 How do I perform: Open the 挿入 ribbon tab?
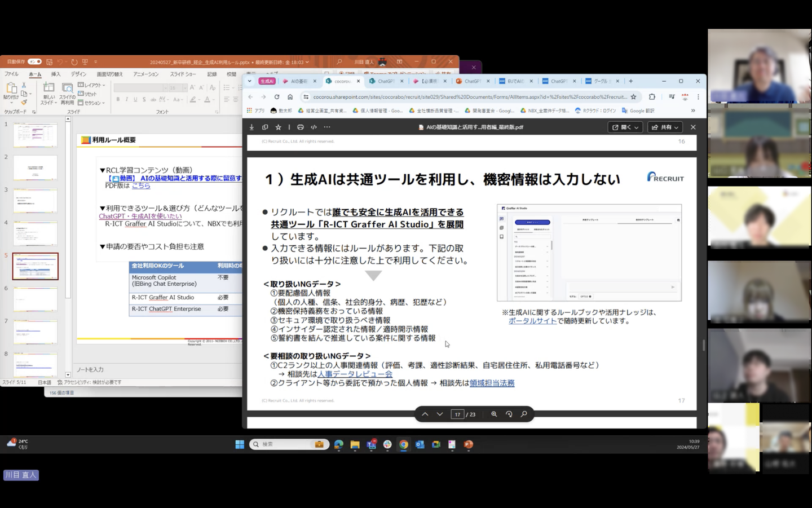pyautogui.click(x=56, y=74)
